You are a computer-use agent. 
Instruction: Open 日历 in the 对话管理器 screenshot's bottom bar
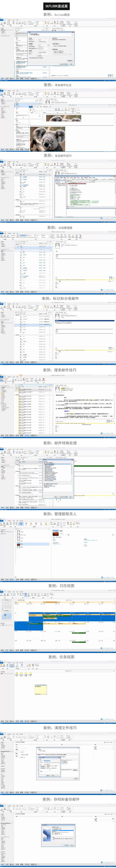pos(7,292)
